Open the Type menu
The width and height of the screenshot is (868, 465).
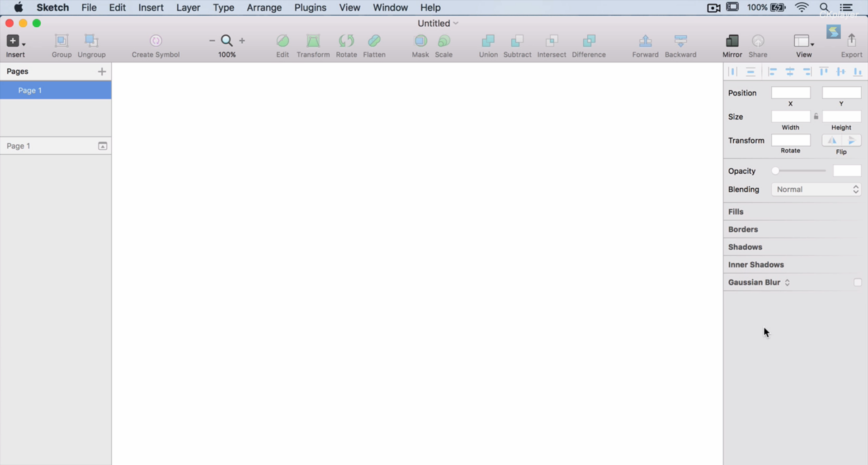pos(223,8)
